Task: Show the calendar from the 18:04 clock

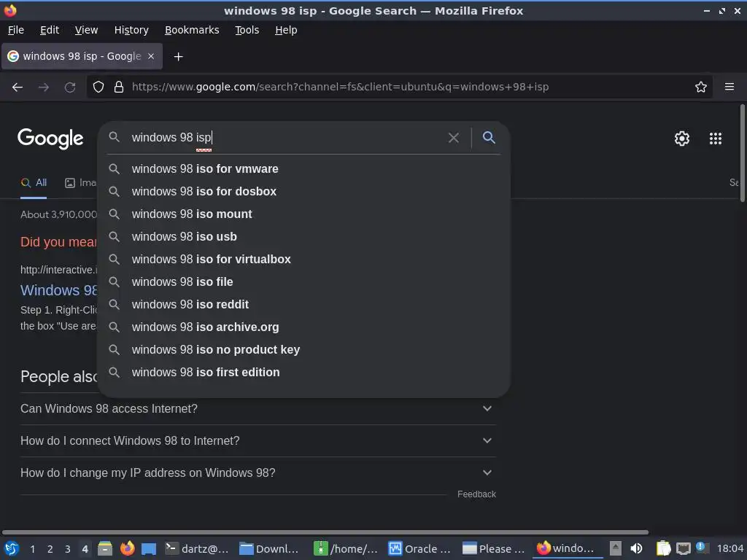Action: [x=729, y=549]
